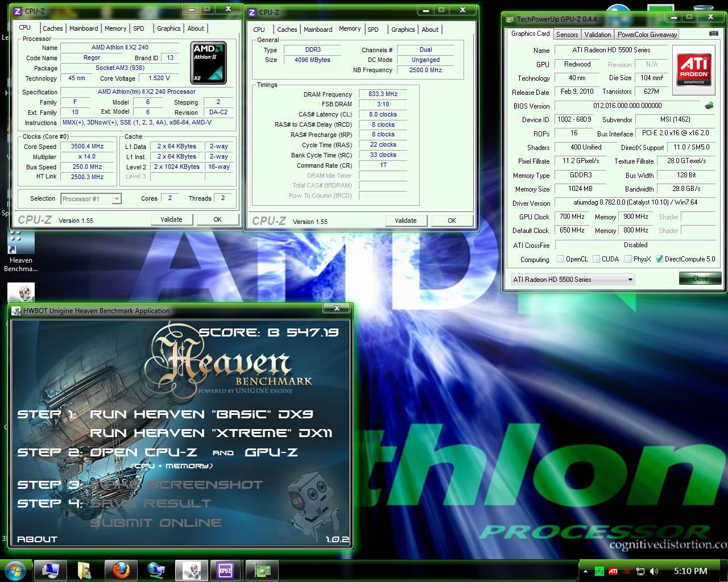
Task: Click Validate in the left CPU-Z window
Action: [x=172, y=219]
